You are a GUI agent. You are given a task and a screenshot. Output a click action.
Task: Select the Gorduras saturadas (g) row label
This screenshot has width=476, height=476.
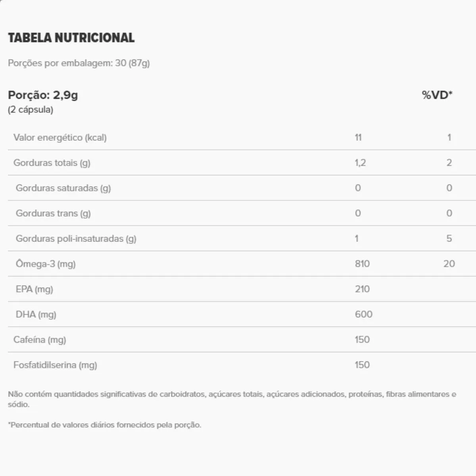(63, 188)
